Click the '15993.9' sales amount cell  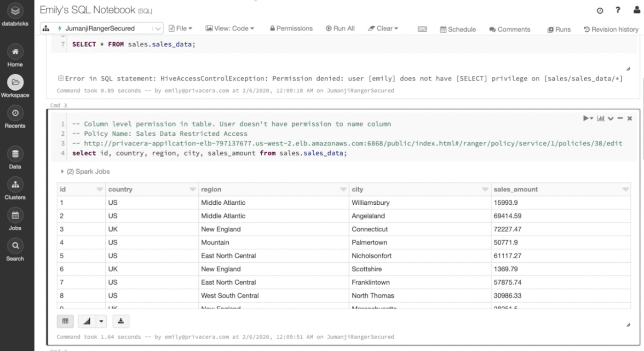tap(561, 202)
